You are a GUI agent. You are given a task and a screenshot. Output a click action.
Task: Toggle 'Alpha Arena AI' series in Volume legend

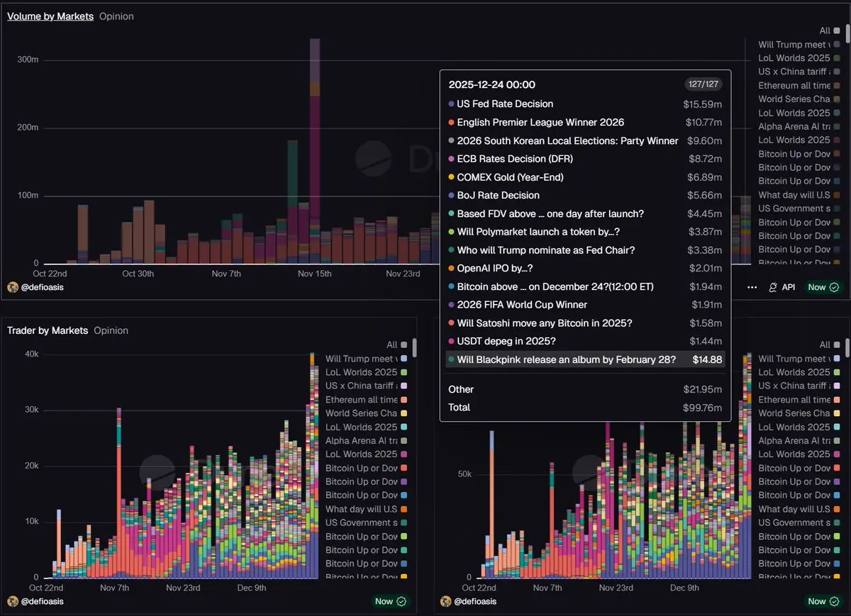[794, 126]
